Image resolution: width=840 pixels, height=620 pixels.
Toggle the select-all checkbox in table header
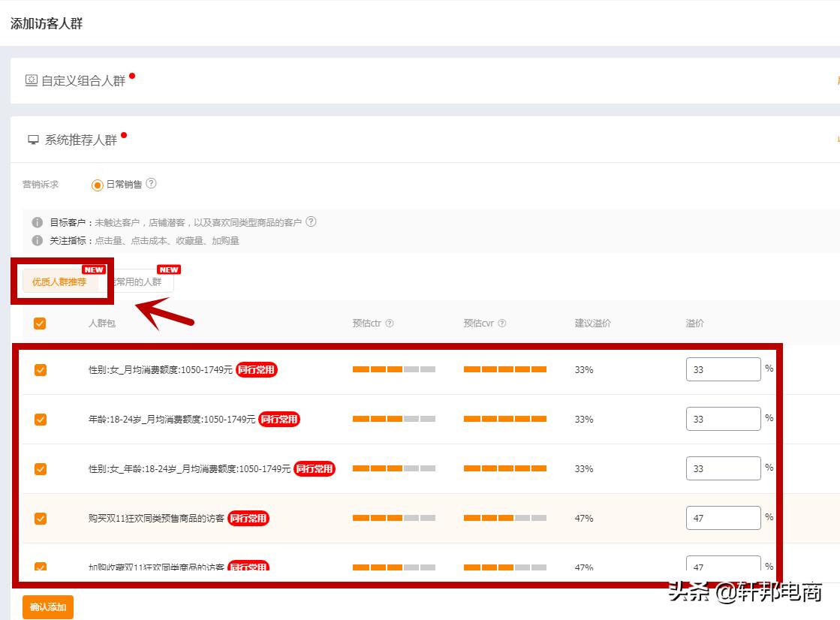point(40,323)
